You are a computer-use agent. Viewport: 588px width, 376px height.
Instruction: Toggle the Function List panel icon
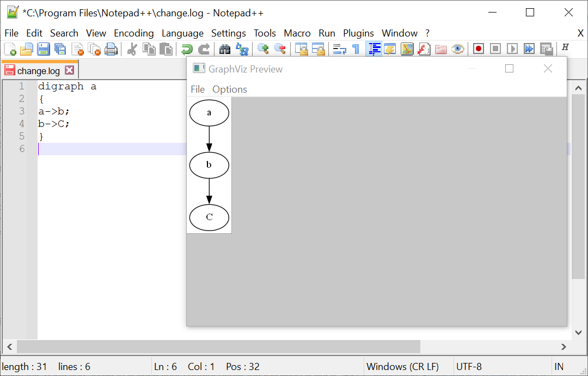click(x=424, y=49)
